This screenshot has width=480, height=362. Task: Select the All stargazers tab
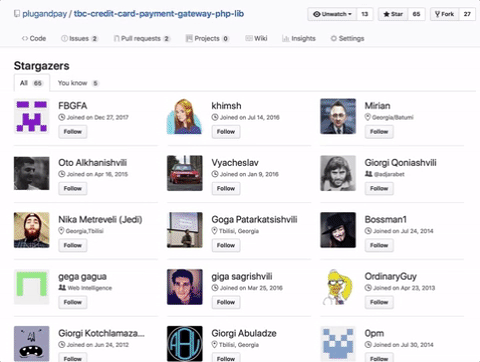(31, 83)
